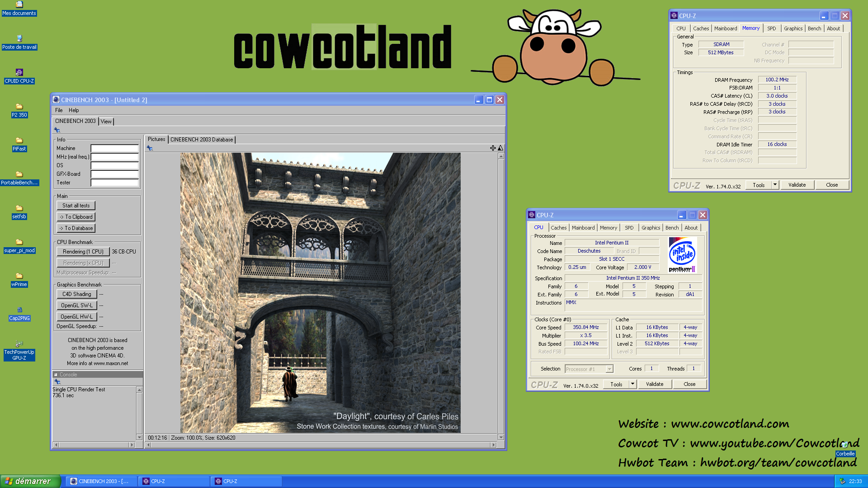
Task: Click the Memory CPU-Z window title icon
Action: click(x=674, y=15)
